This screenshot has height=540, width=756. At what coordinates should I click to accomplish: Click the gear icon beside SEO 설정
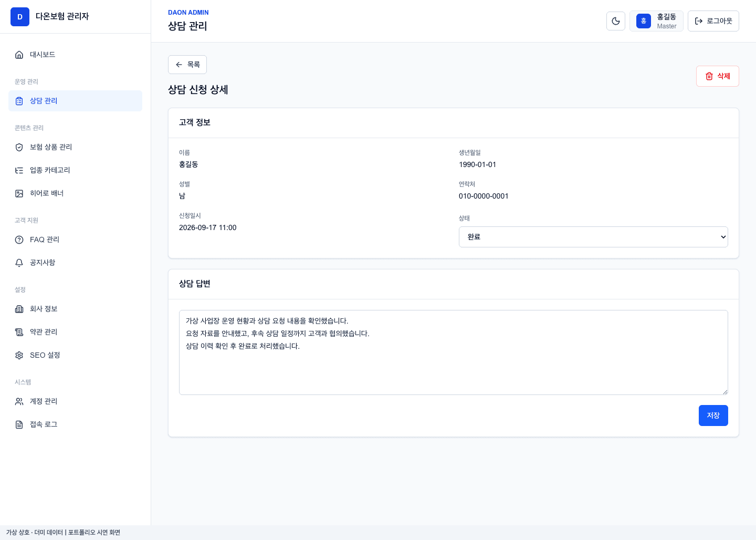click(19, 355)
